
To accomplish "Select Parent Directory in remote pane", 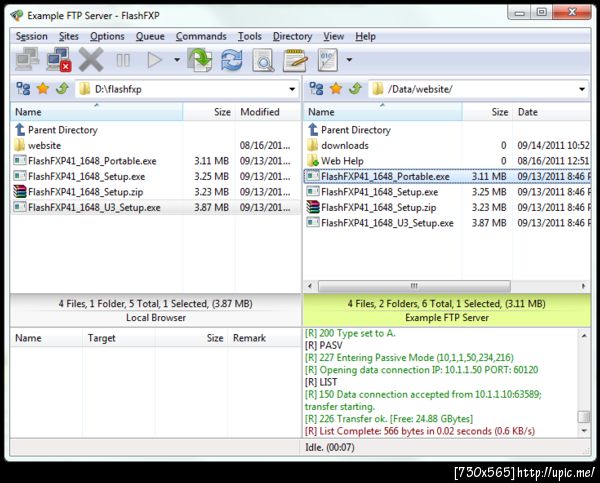I will pyautogui.click(x=349, y=130).
